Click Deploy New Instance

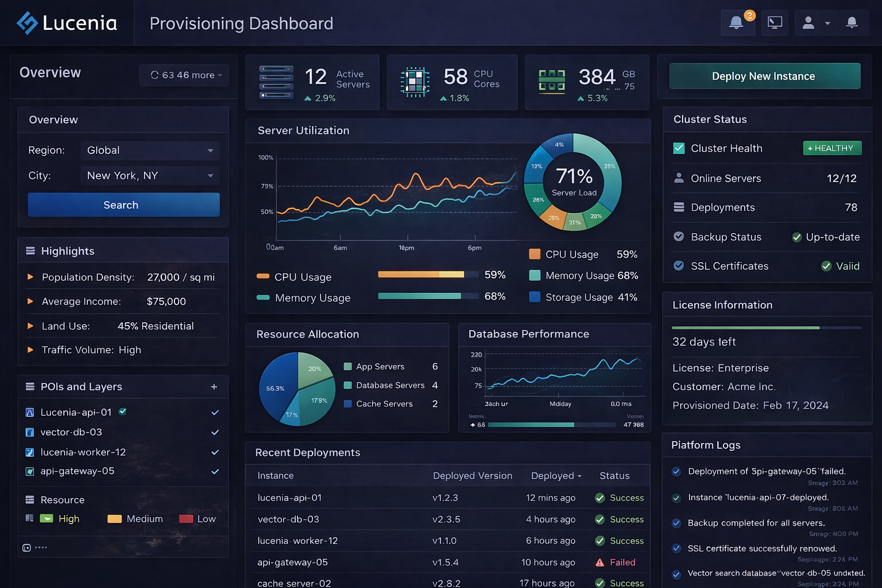pos(764,76)
